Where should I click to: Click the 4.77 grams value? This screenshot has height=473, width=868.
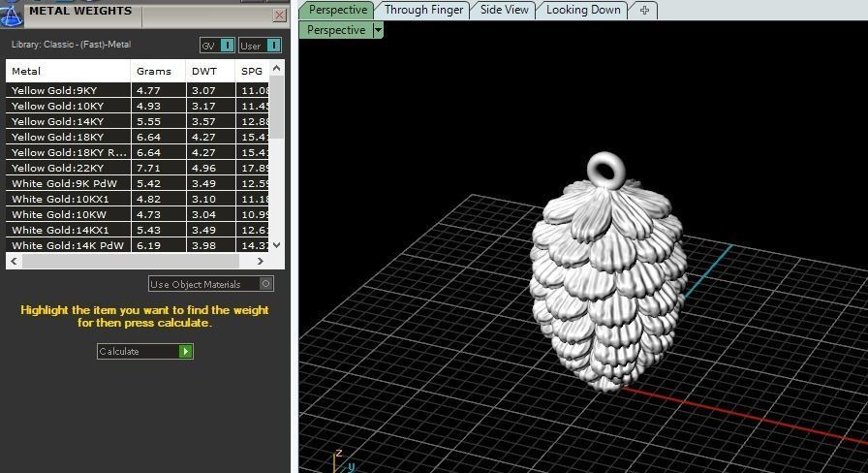148,90
